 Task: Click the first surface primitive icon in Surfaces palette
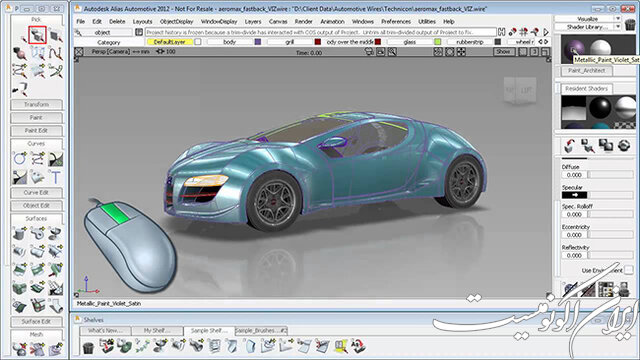click(20, 233)
